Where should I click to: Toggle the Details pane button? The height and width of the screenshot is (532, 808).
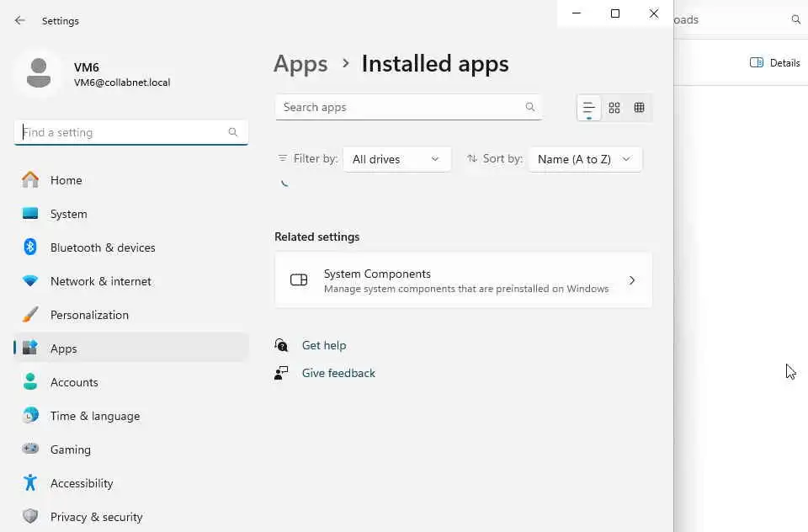click(774, 62)
